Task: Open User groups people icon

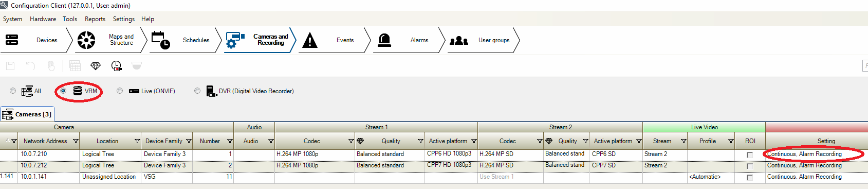Action: [459, 40]
